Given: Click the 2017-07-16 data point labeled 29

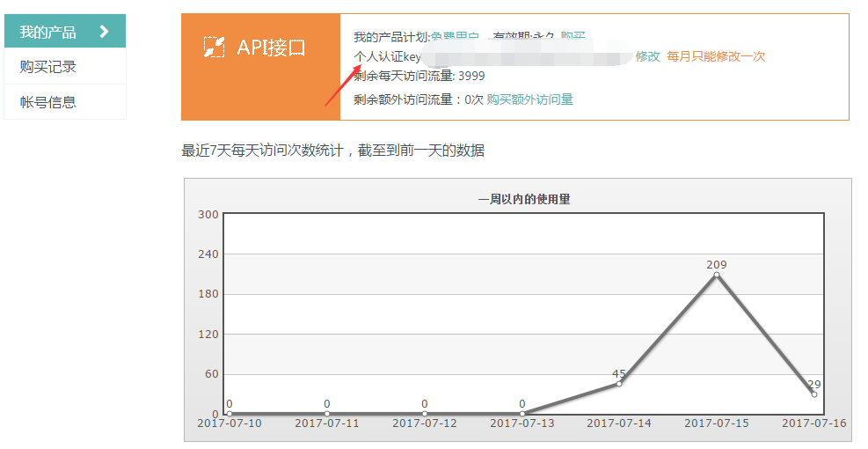Looking at the screenshot, I should pos(813,394).
